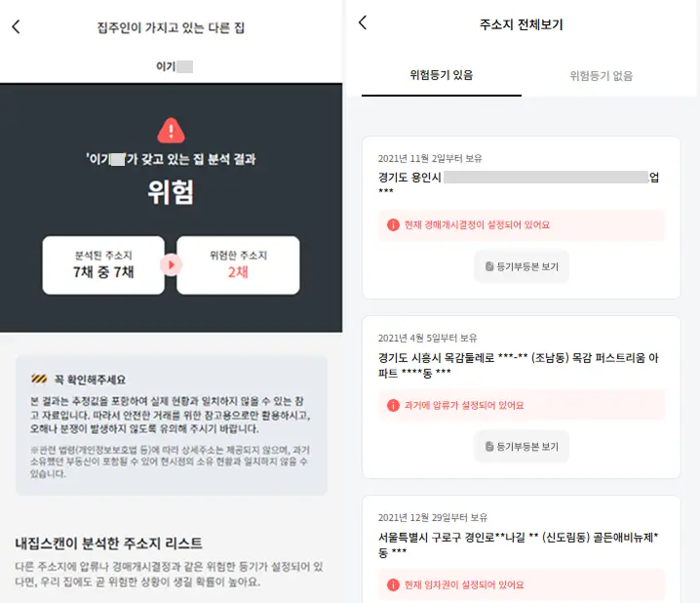Tap the info icon beside 압류 warning
Image resolution: width=700 pixels, height=603 pixels.
pyautogui.click(x=393, y=405)
